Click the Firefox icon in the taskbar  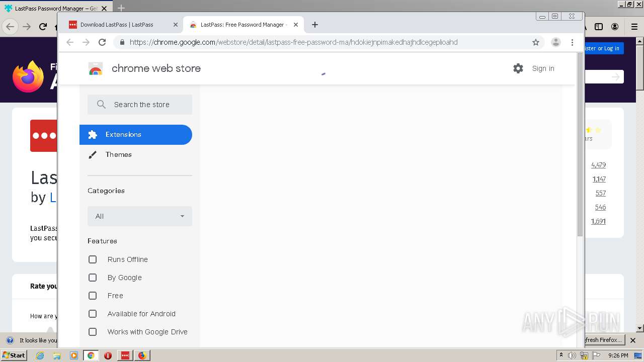pyautogui.click(x=142, y=355)
